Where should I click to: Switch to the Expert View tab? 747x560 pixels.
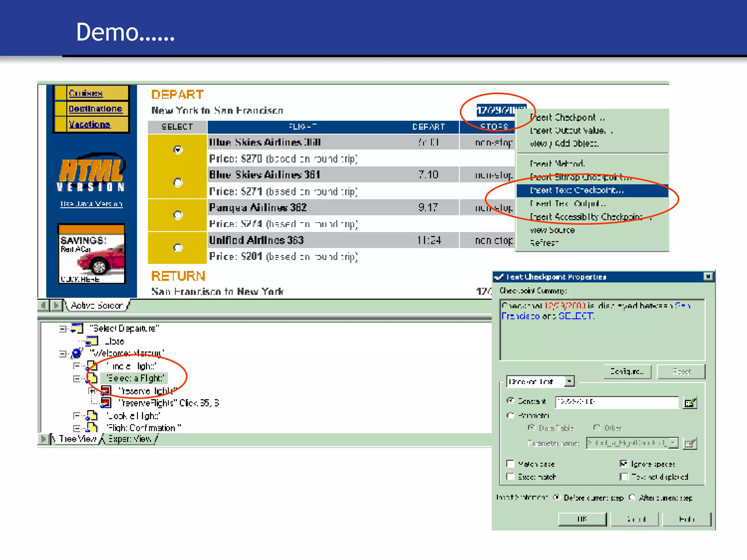pyautogui.click(x=129, y=439)
